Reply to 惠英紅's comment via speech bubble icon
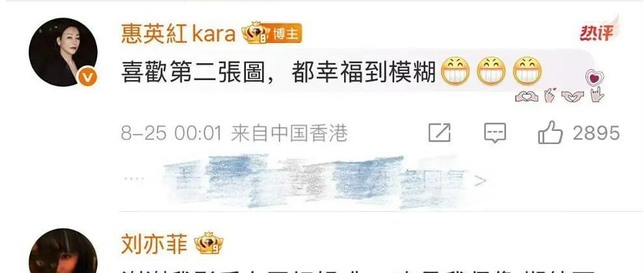Screen dimensions: 644x273 pyautogui.click(x=495, y=133)
